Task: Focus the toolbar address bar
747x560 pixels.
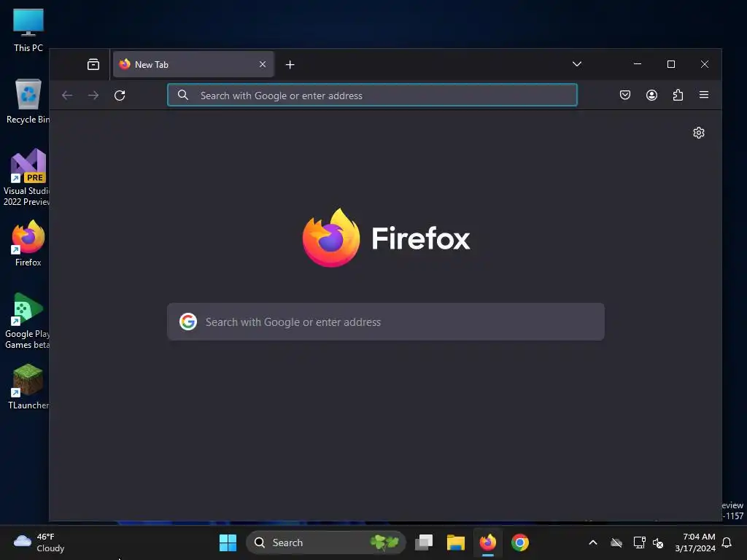Action: (372, 96)
